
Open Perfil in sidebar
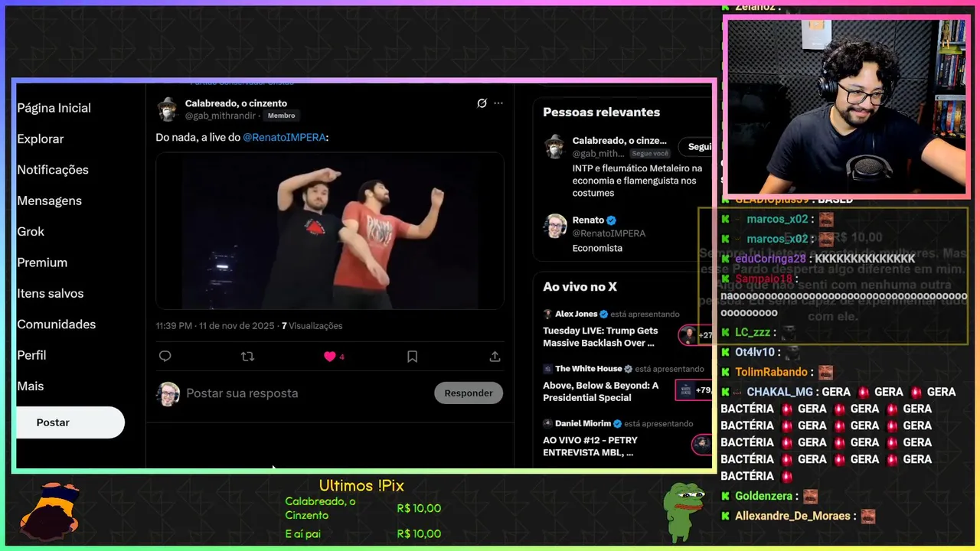31,355
